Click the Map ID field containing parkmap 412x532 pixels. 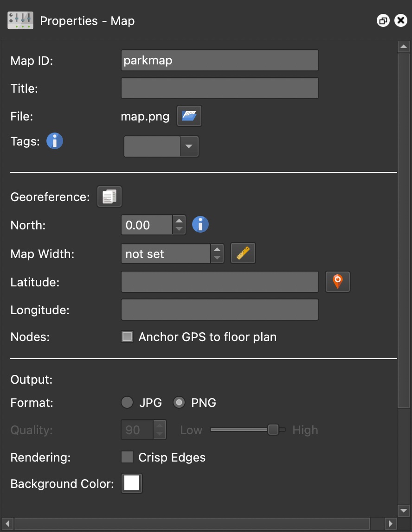(x=219, y=60)
